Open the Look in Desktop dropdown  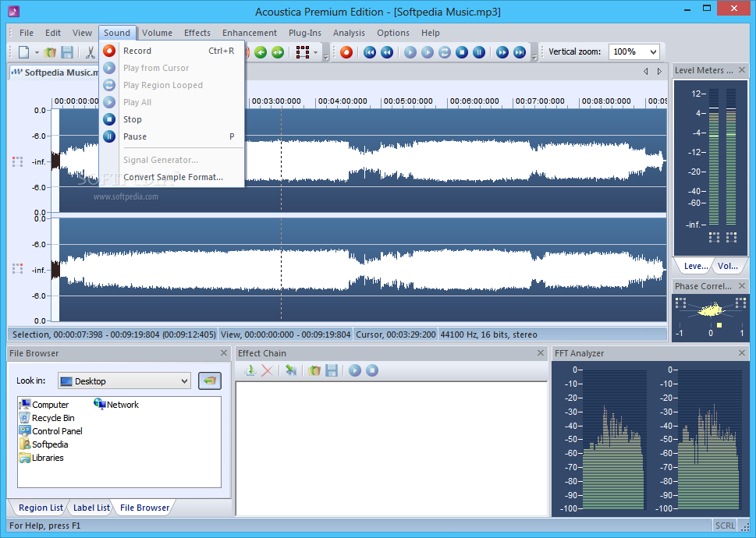coord(124,381)
